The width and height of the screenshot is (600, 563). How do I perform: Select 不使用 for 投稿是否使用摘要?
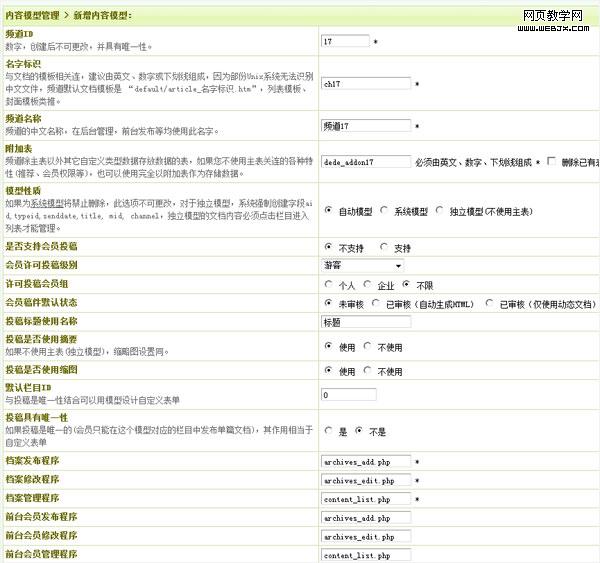pyautogui.click(x=368, y=347)
